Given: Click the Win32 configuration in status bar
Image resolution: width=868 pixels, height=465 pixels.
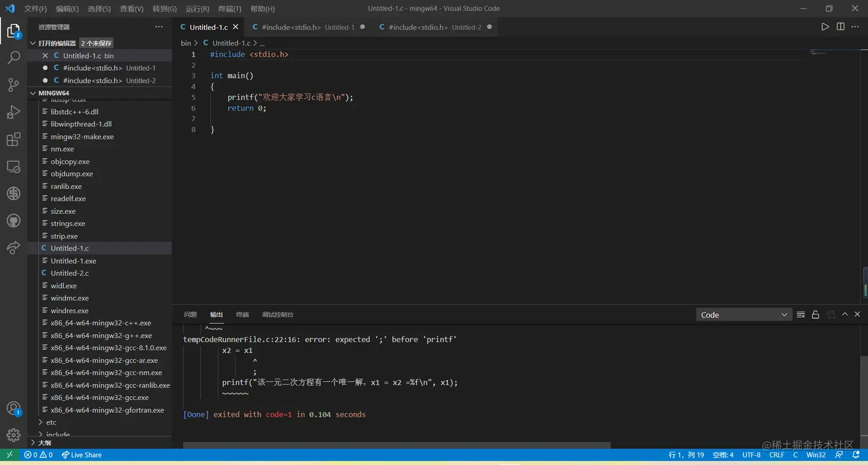Looking at the screenshot, I should pyautogui.click(x=816, y=455).
